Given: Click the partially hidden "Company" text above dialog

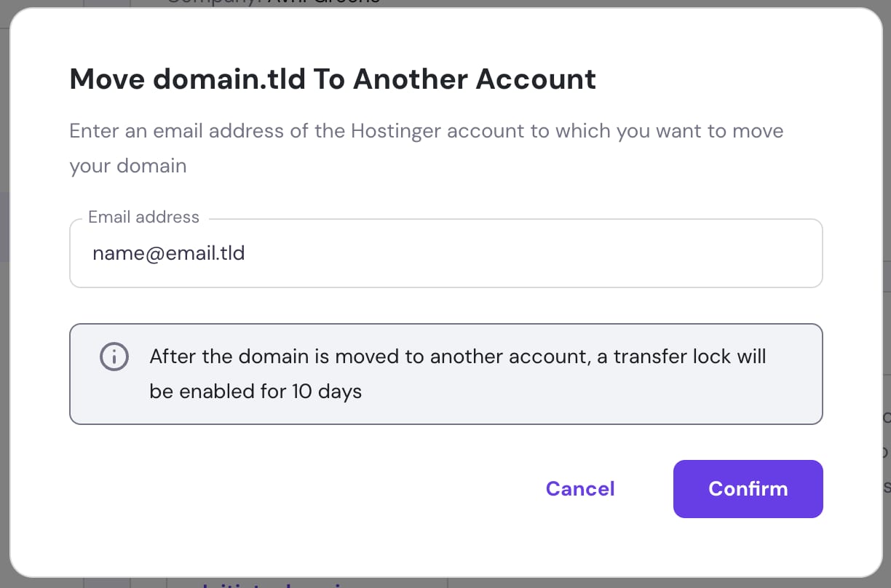Looking at the screenshot, I should 211,2.
